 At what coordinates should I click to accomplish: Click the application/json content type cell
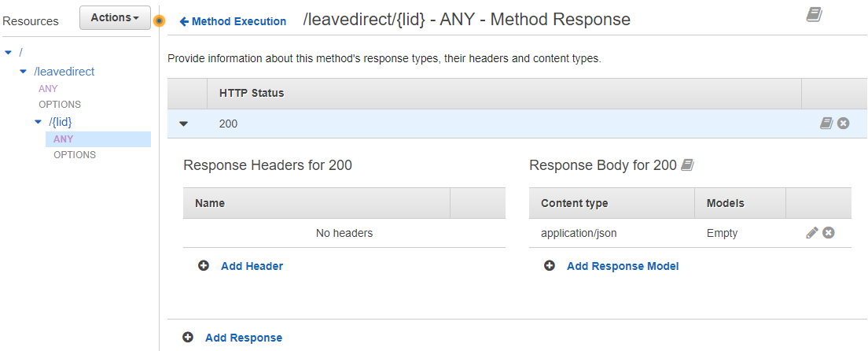[x=579, y=234]
